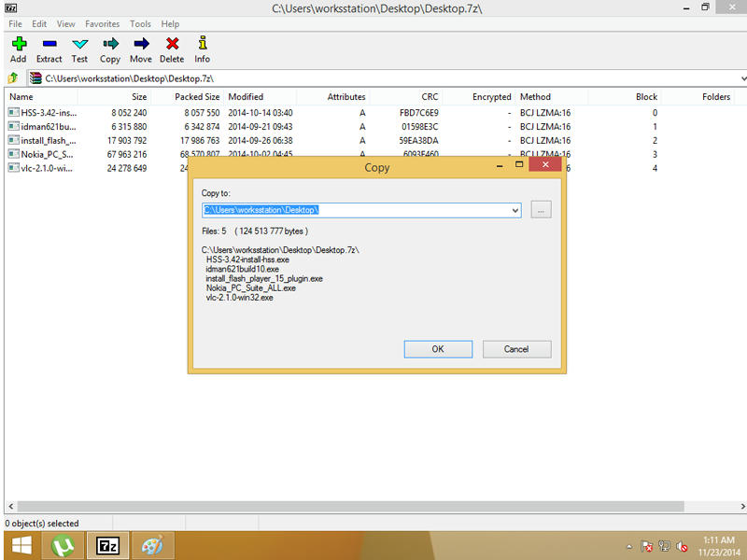The height and width of the screenshot is (560, 747).
Task: Open the Help menu
Action: click(170, 24)
